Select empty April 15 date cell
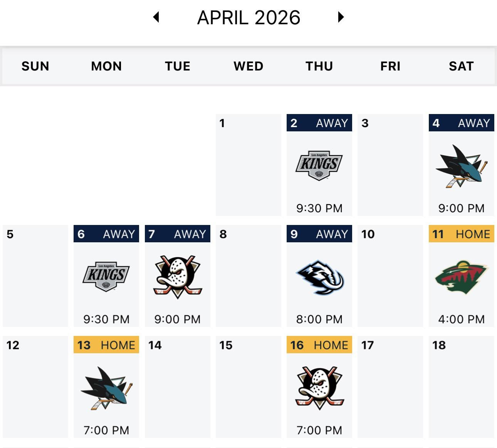497x448 pixels. (248, 386)
